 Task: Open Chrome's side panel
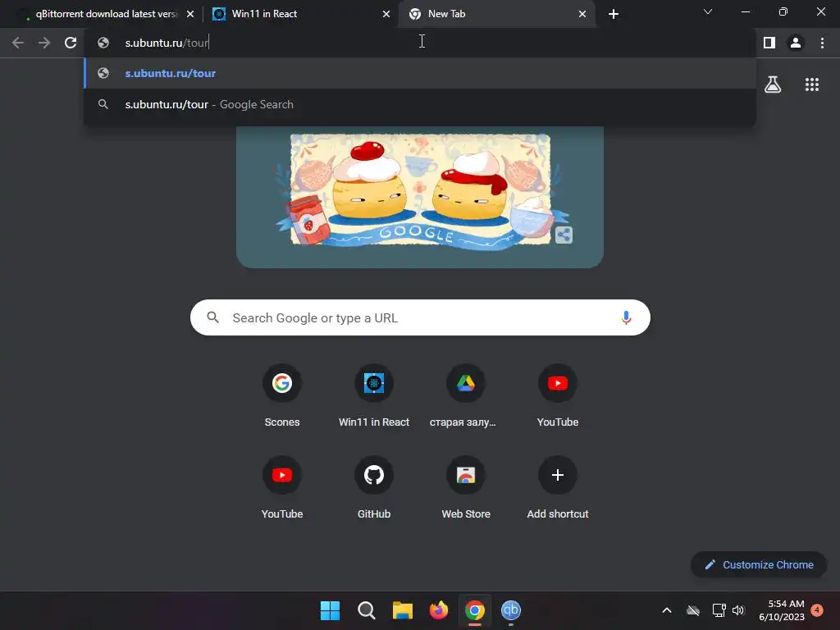769,43
